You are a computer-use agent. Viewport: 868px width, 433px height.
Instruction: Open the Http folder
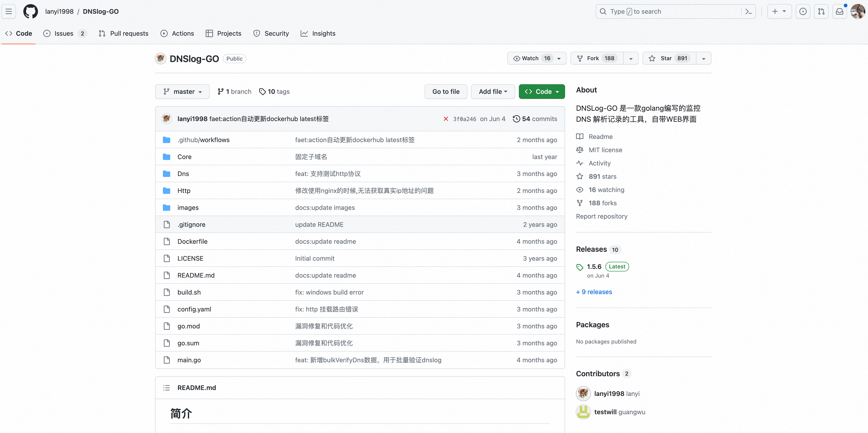click(184, 191)
